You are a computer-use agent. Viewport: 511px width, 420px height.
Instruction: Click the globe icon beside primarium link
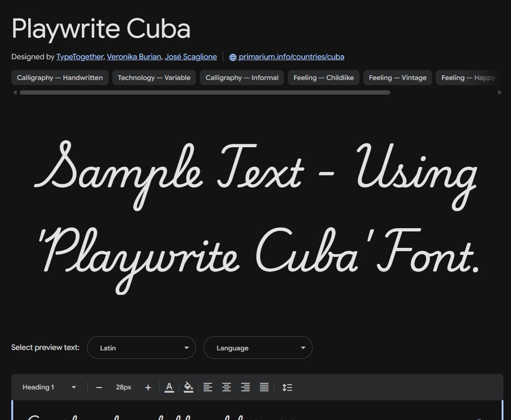[233, 57]
